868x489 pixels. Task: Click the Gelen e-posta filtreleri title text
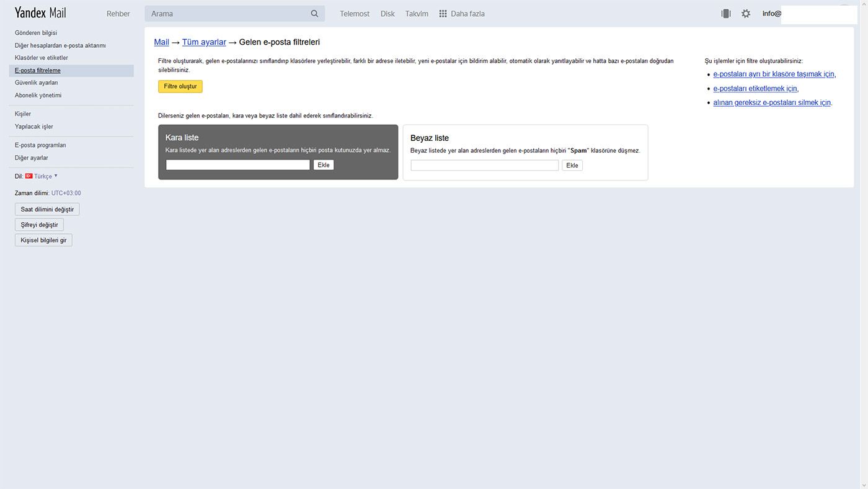point(280,42)
